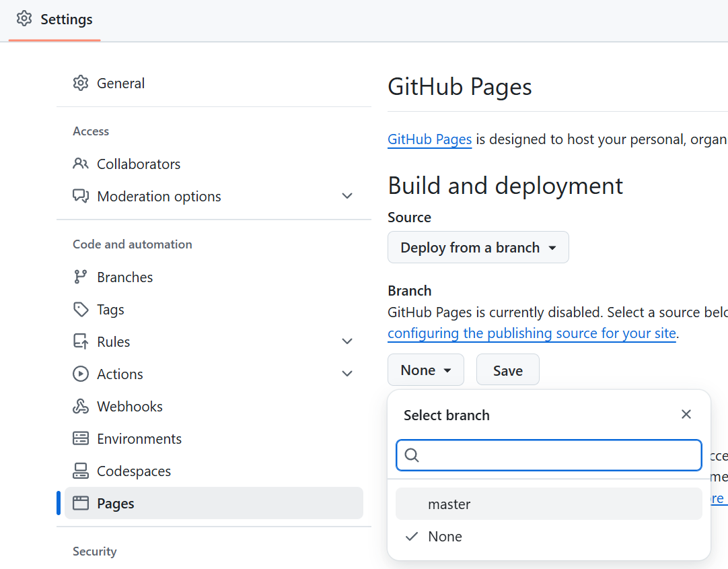
Task: Expand the Actions section chevron
Action: [347, 374]
